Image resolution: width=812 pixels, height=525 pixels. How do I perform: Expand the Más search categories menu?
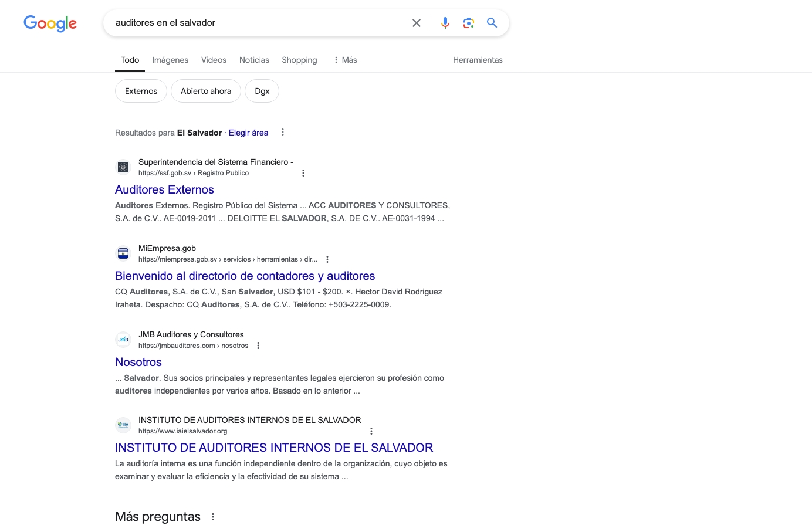click(x=345, y=60)
